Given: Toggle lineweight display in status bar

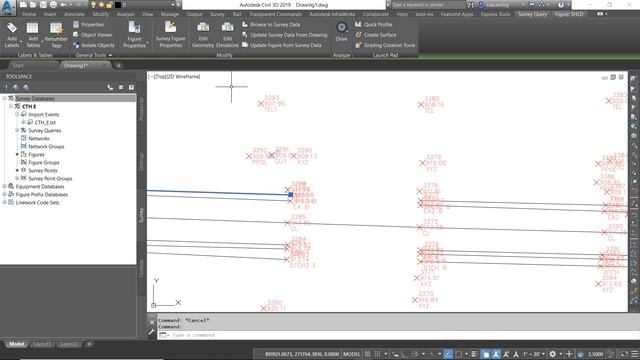Looking at the screenshot, I should click(474, 354).
